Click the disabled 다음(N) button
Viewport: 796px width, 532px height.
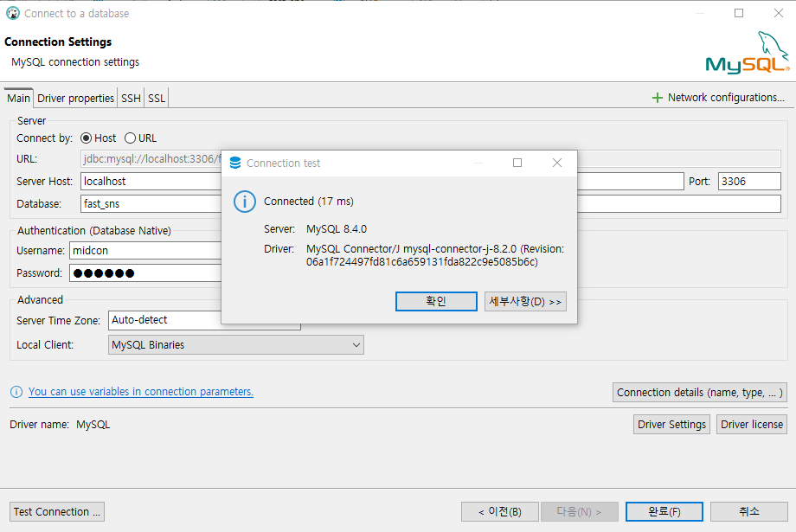click(x=579, y=512)
